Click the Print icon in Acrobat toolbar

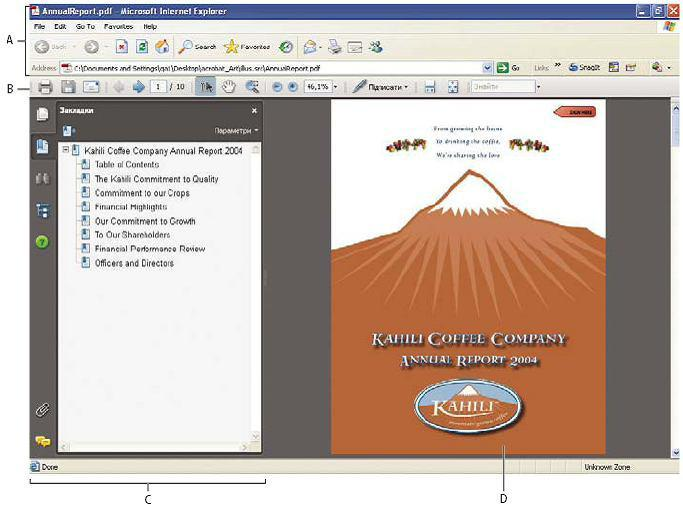click(x=45, y=87)
